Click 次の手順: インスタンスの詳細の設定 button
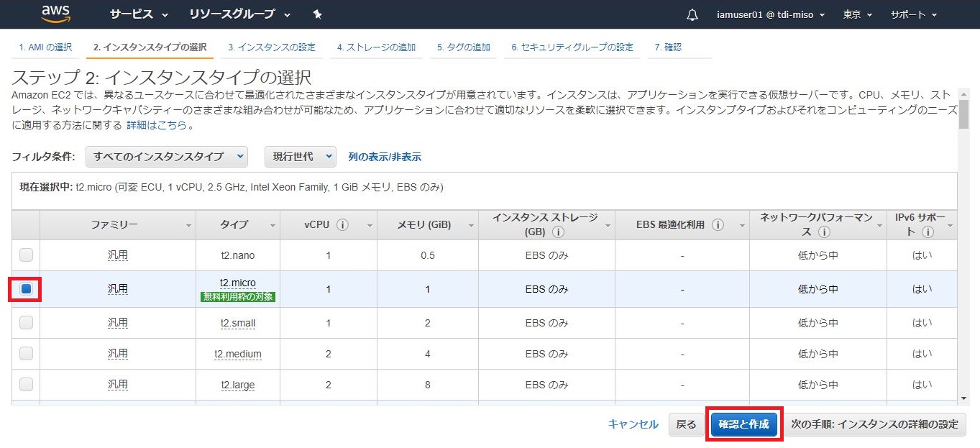 [x=874, y=424]
